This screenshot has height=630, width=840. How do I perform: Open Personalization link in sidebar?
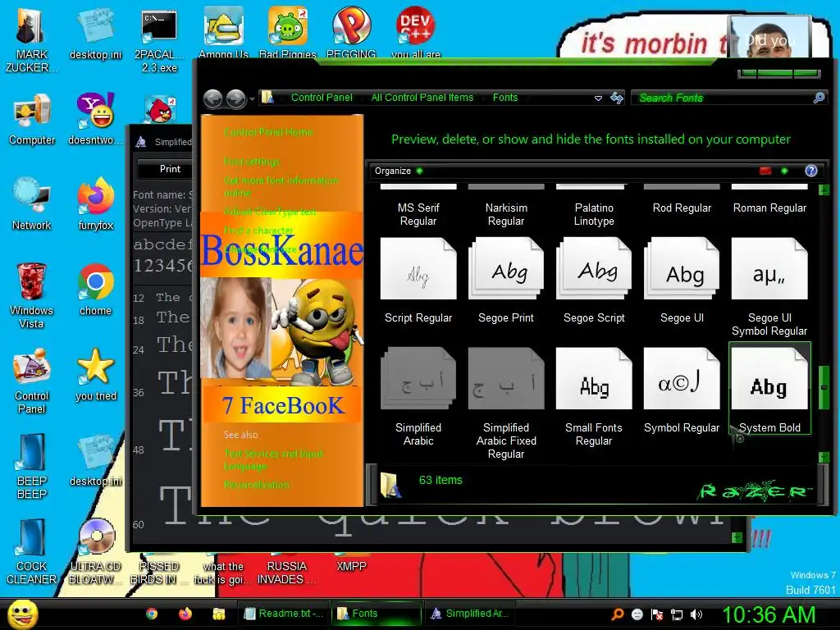pos(257,485)
